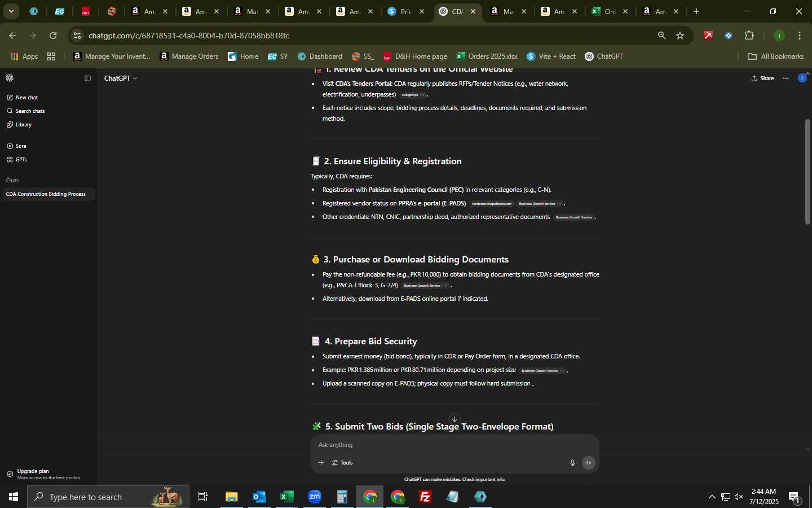Open the Orders 2025.xlsx bookmark

(487, 56)
